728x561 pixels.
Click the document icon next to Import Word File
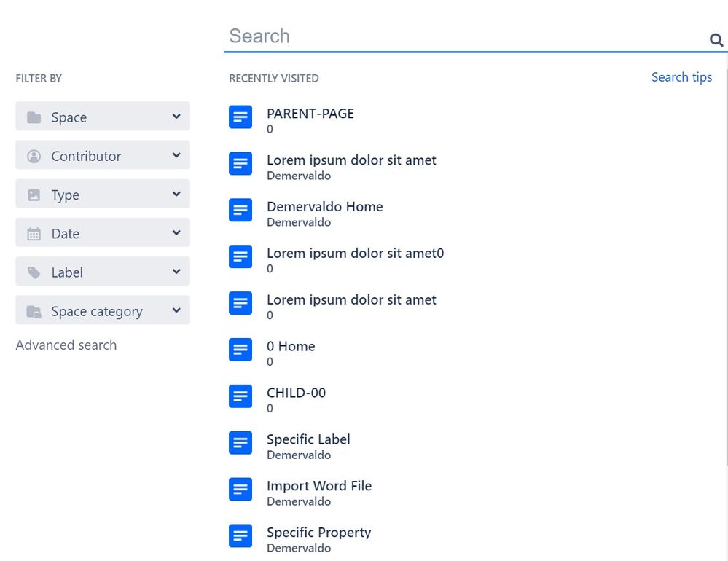tap(240, 490)
